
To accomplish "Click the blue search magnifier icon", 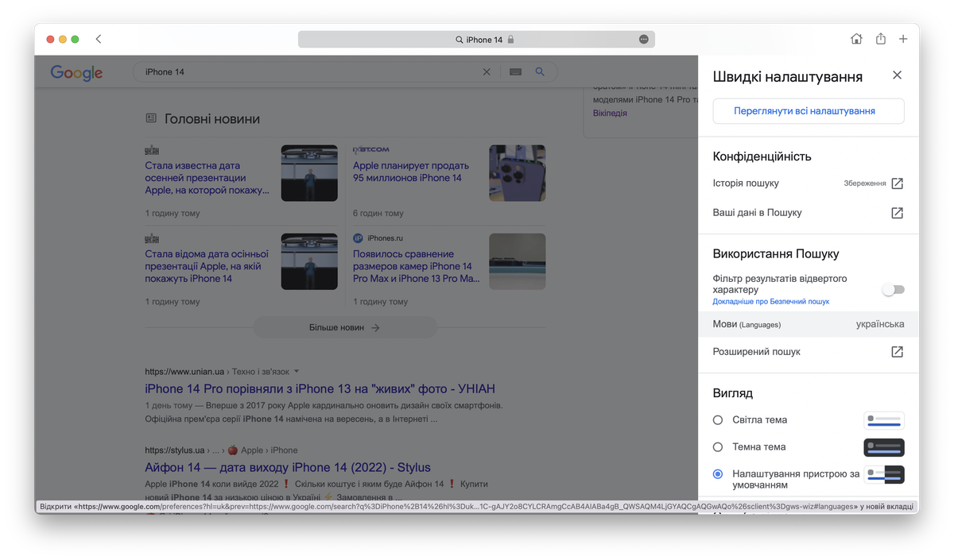I will point(540,72).
